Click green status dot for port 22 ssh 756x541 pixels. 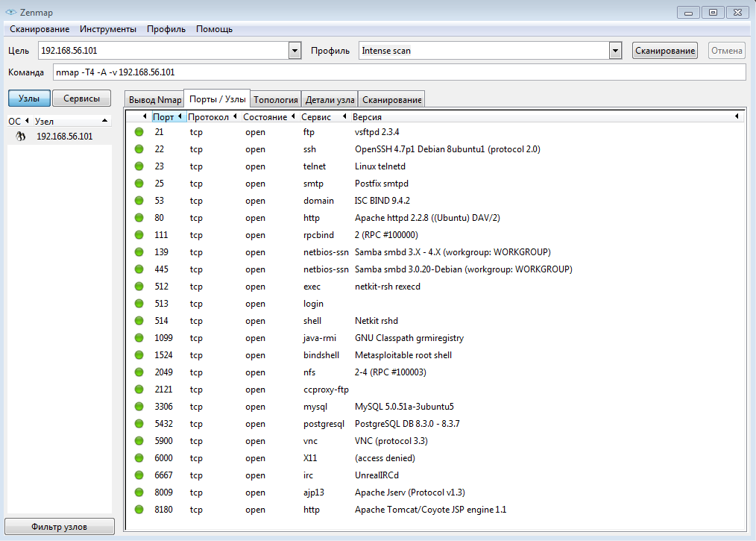(139, 149)
